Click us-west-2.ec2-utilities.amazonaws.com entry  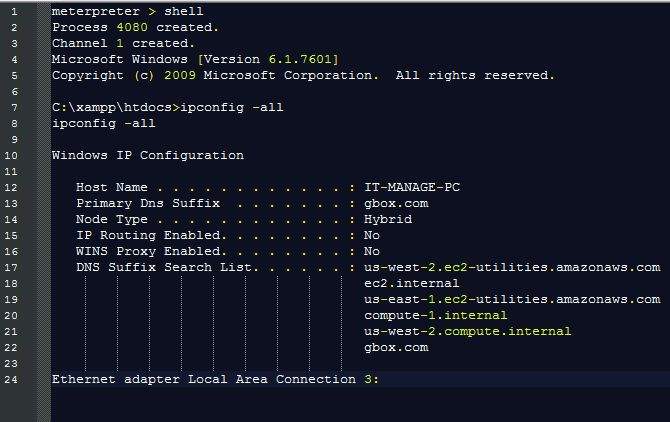[x=512, y=267]
